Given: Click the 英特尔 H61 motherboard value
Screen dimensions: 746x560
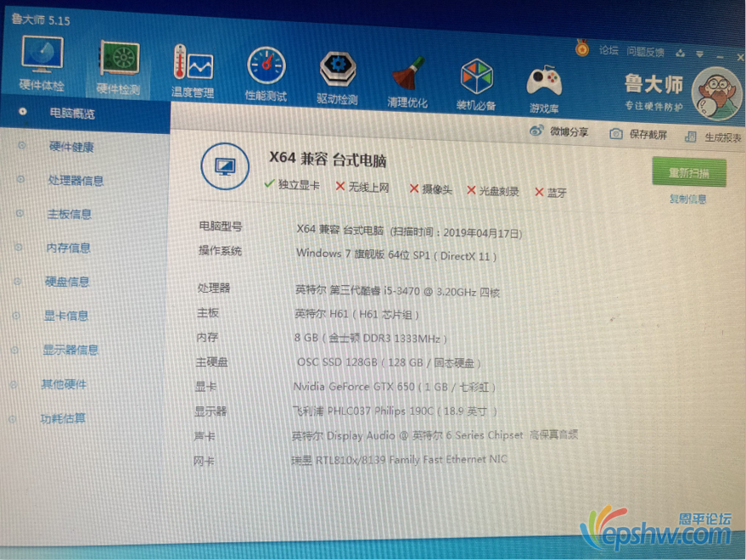Looking at the screenshot, I should coord(356,314).
